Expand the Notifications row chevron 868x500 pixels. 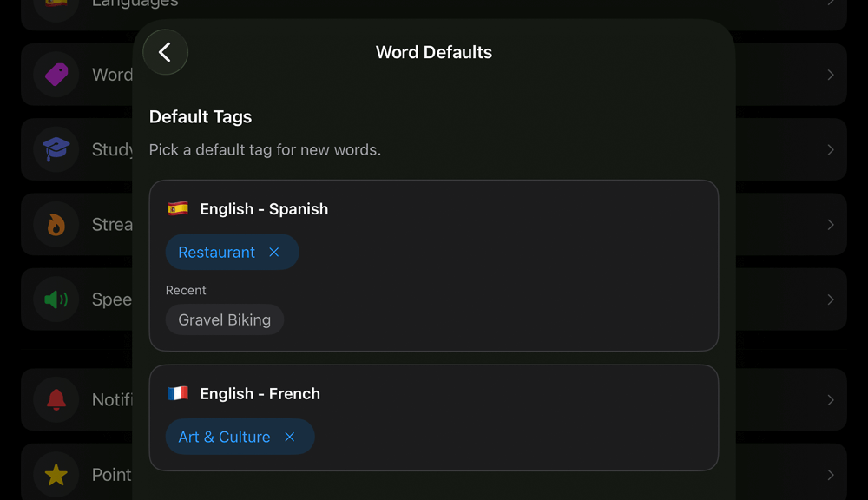[832, 399]
